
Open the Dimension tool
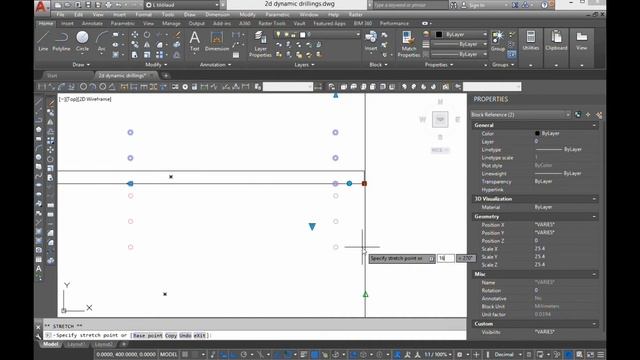point(217,41)
